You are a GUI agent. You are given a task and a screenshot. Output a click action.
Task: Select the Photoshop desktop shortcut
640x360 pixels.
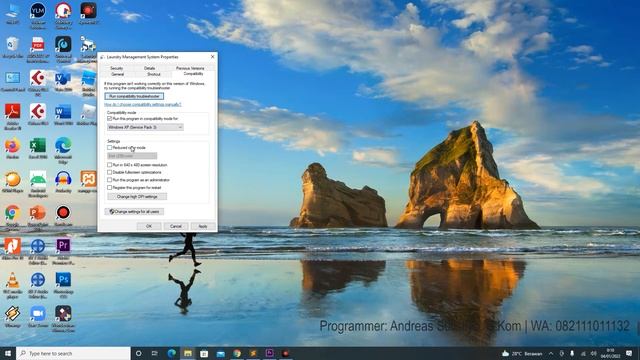click(63, 284)
